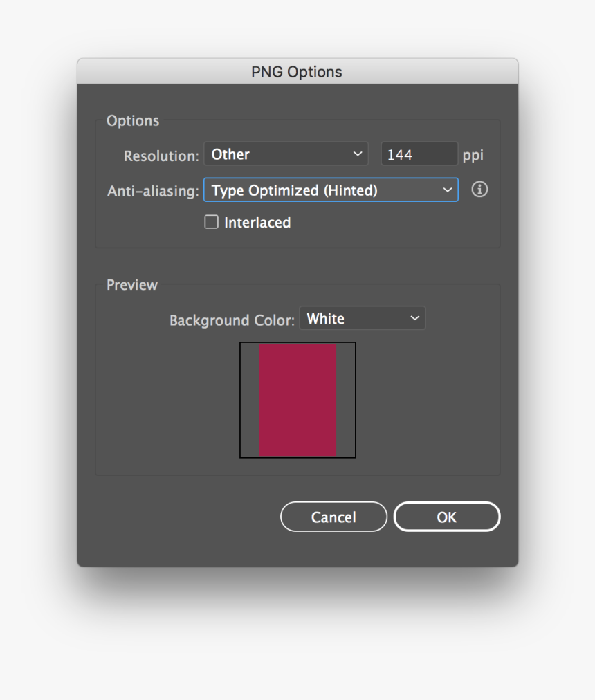Click the Anti-aliasing: label
The height and width of the screenshot is (700, 595).
(153, 191)
